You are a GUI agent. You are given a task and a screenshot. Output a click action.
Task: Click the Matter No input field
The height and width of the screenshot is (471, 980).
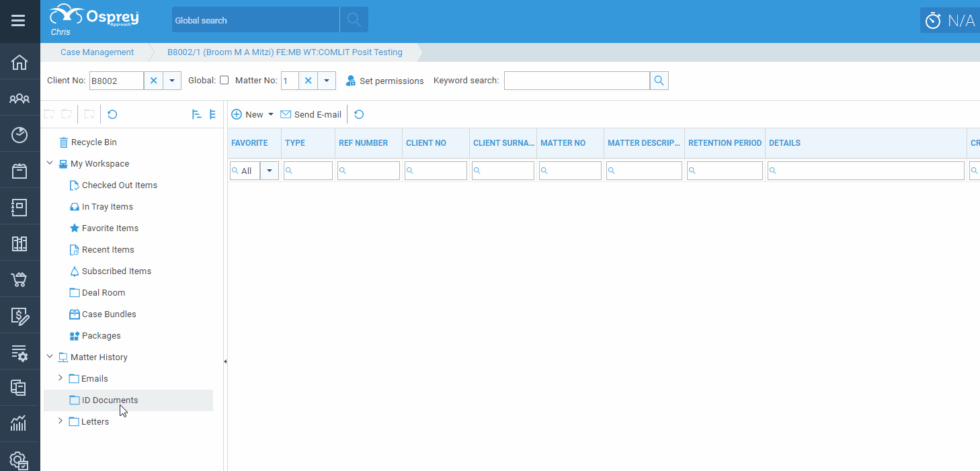[290, 81]
